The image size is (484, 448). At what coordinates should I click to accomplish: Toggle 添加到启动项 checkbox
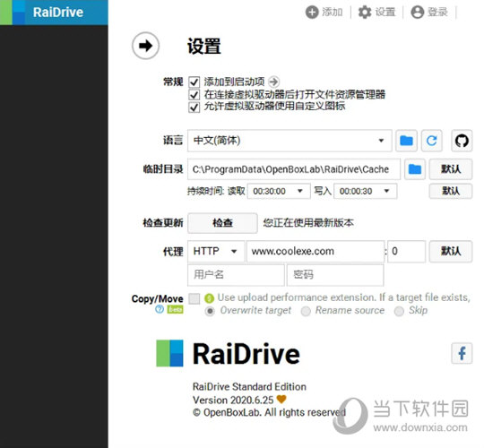coord(194,82)
